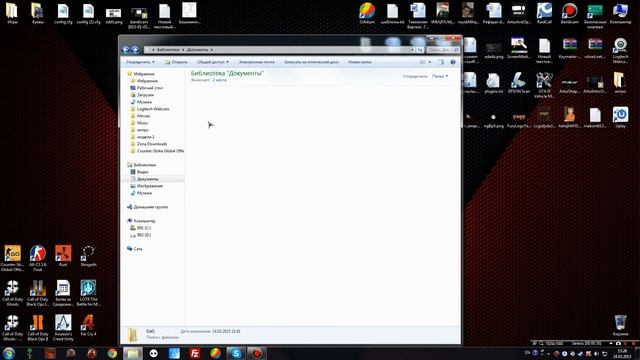
Task: Open address bar history dropdown arrow
Action: tap(413, 50)
